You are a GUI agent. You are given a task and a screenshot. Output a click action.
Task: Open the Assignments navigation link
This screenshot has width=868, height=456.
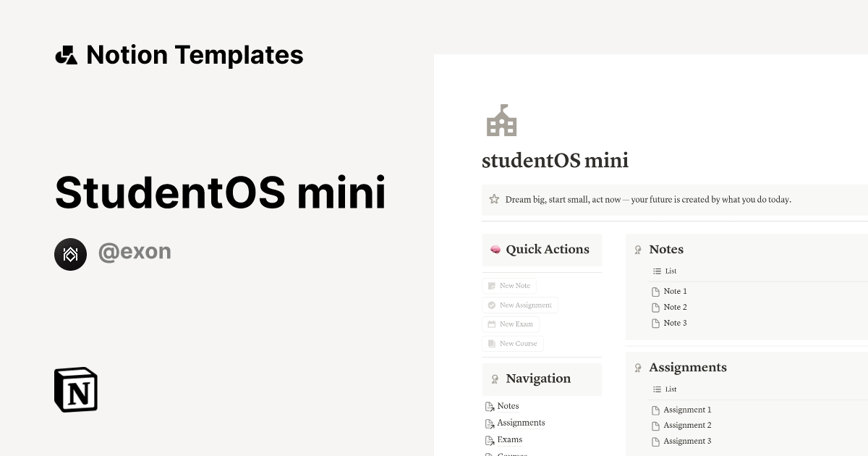click(x=520, y=423)
